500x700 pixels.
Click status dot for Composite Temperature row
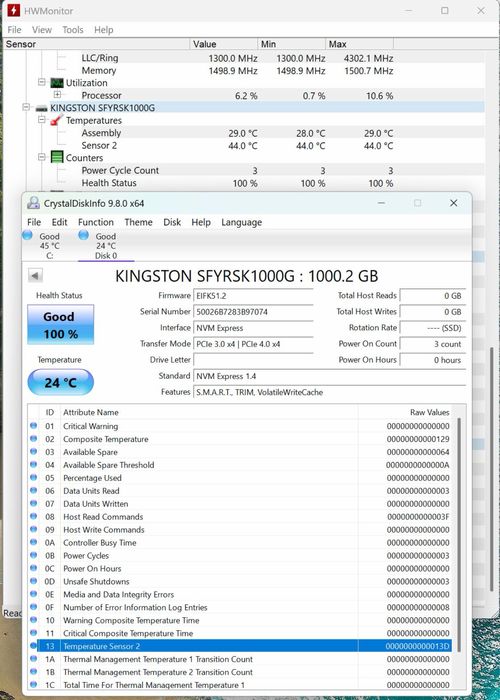pos(33,438)
